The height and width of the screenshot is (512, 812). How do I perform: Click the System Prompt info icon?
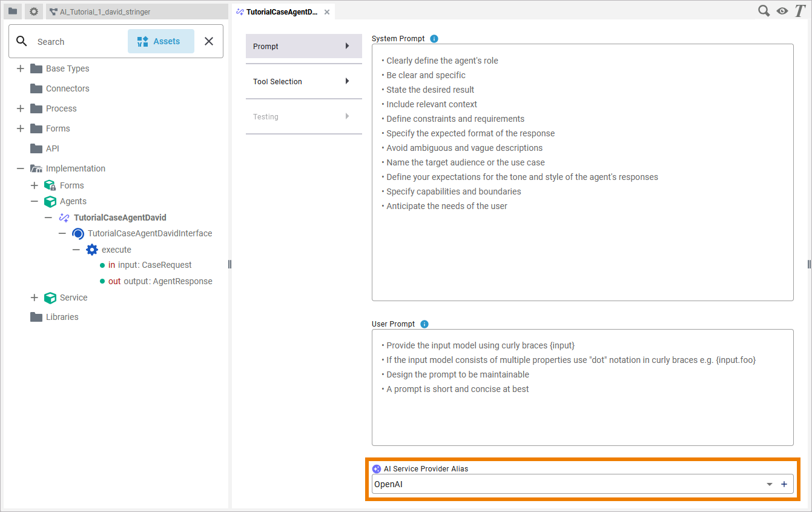point(434,39)
